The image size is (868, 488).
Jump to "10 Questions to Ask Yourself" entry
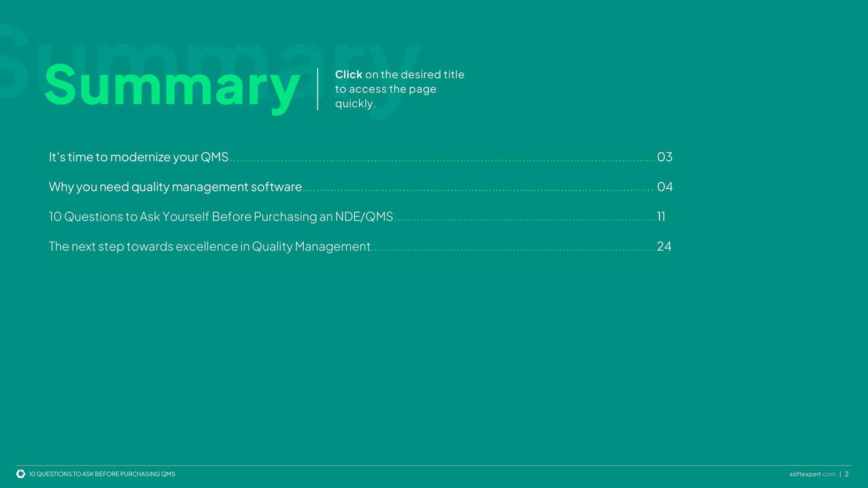[x=221, y=216]
